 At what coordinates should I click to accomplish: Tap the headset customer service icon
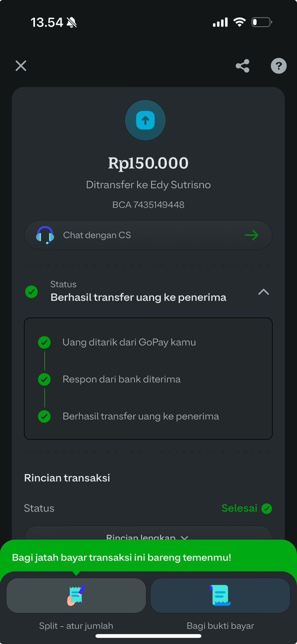click(45, 235)
